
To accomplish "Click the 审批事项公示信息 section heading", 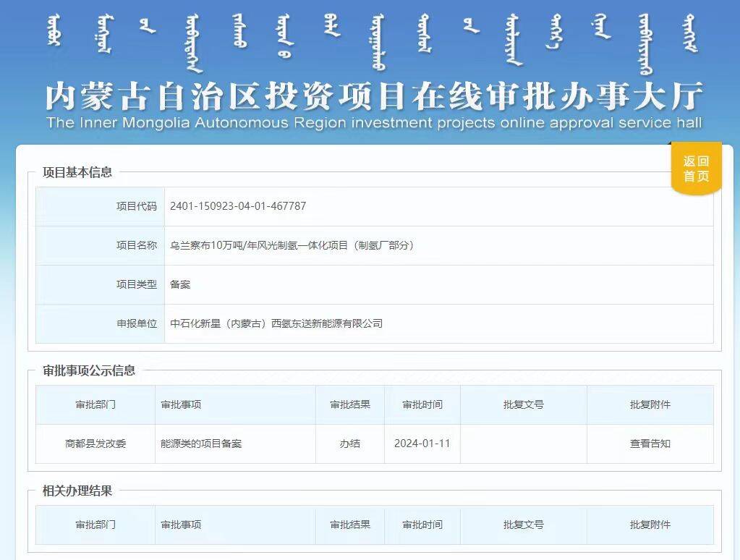I will [x=89, y=370].
